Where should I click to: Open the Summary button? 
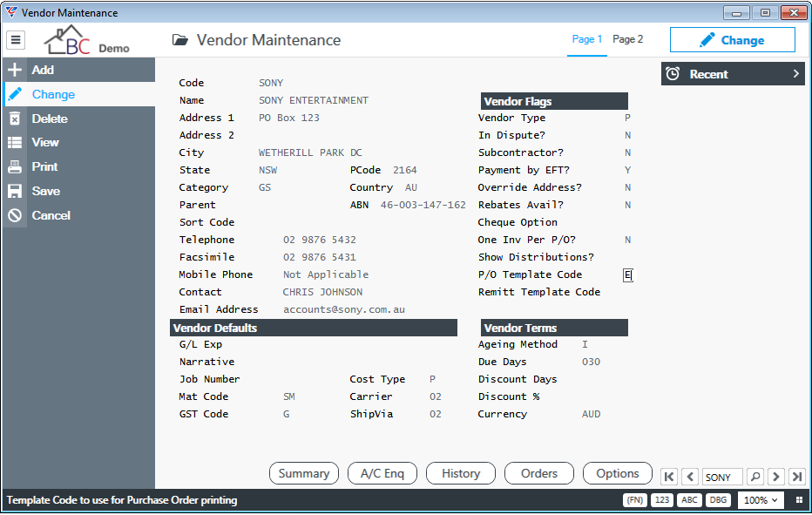(304, 473)
